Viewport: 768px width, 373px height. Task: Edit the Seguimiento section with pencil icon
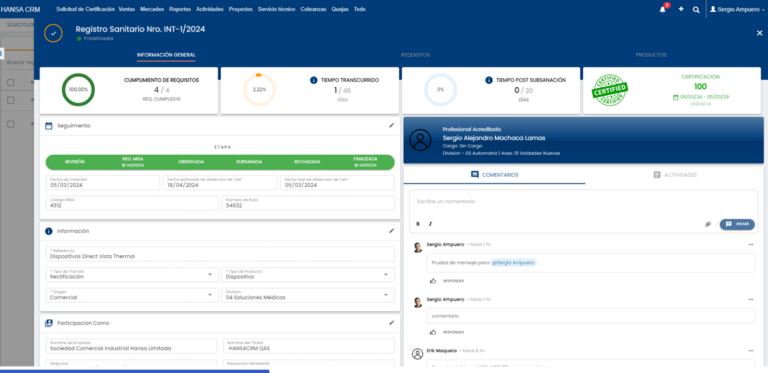click(391, 125)
